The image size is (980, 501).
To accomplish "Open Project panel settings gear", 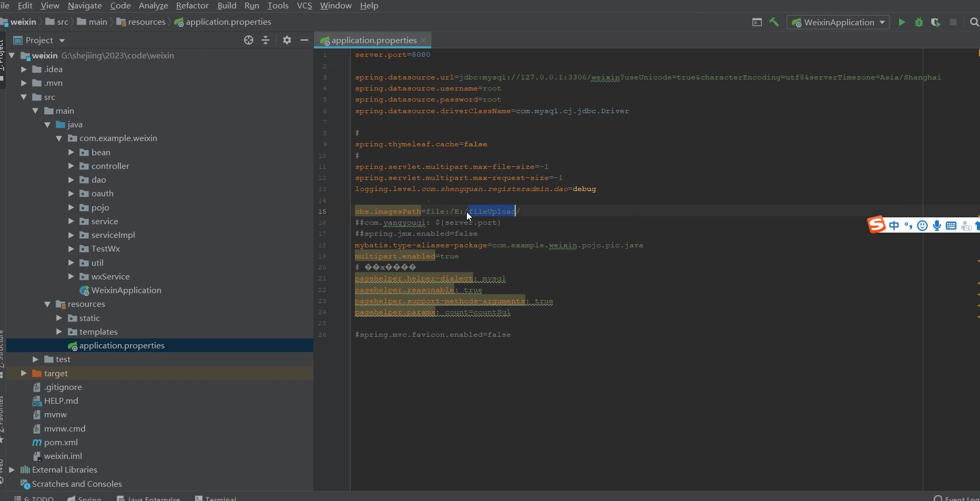I will (x=287, y=40).
